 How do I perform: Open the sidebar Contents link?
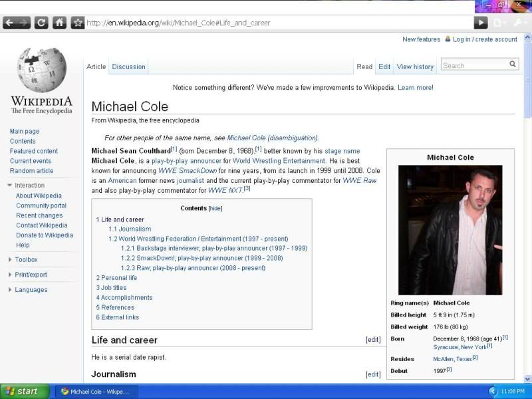pos(23,141)
